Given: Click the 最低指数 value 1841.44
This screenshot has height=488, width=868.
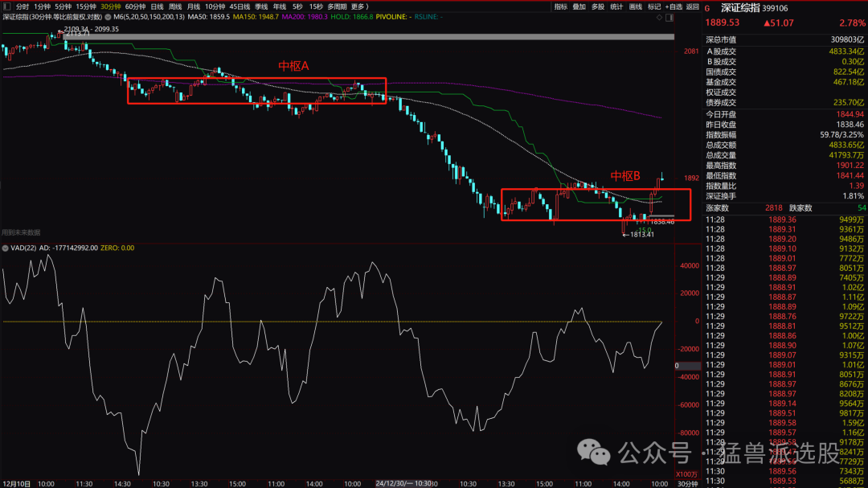Looking at the screenshot, I should [850, 175].
